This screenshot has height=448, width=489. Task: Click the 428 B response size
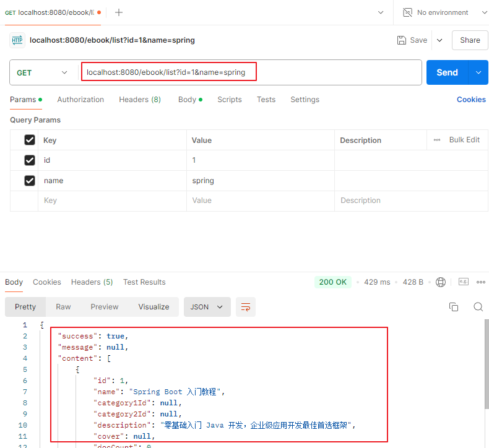click(413, 282)
